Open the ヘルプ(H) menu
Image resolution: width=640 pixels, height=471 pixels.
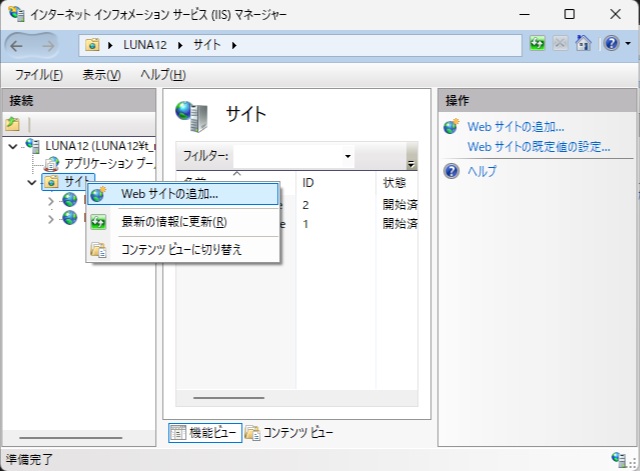click(163, 75)
